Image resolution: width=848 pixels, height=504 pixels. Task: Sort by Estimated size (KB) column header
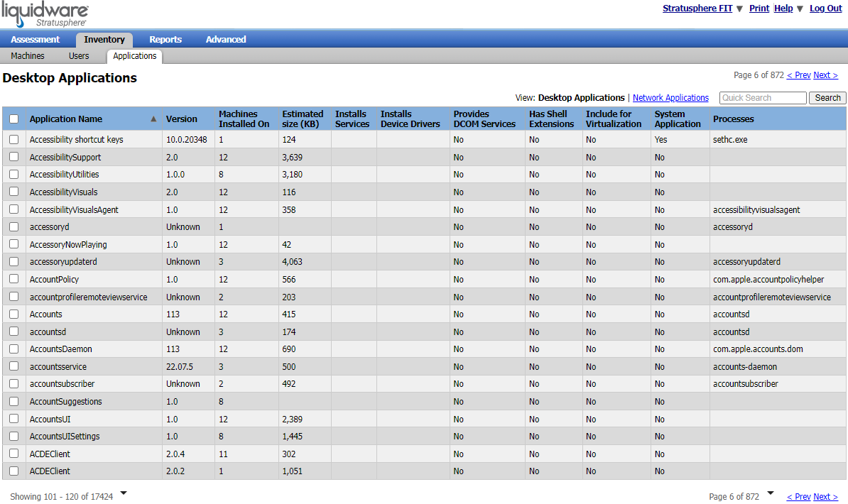pyautogui.click(x=303, y=119)
